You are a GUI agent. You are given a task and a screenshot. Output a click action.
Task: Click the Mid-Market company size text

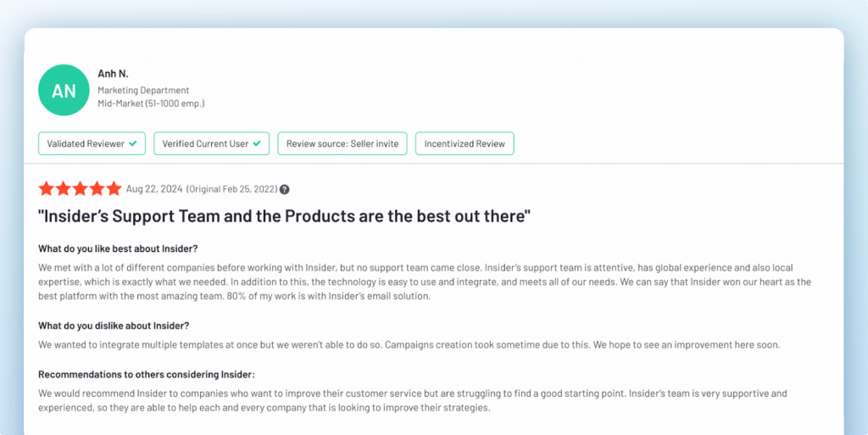tap(151, 103)
